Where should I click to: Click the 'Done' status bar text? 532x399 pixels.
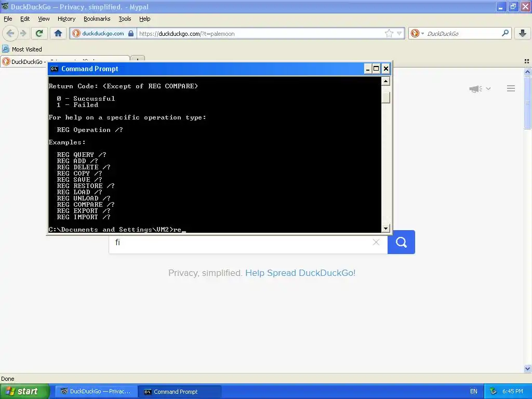(7, 379)
